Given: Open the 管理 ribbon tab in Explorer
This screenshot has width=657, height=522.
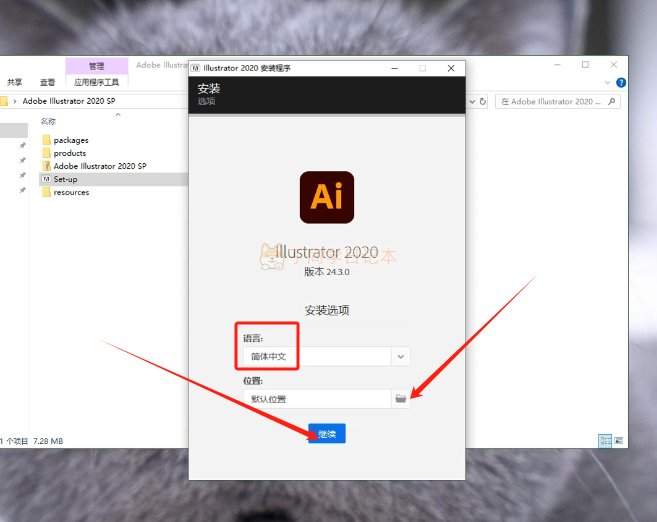Looking at the screenshot, I should coord(96,66).
